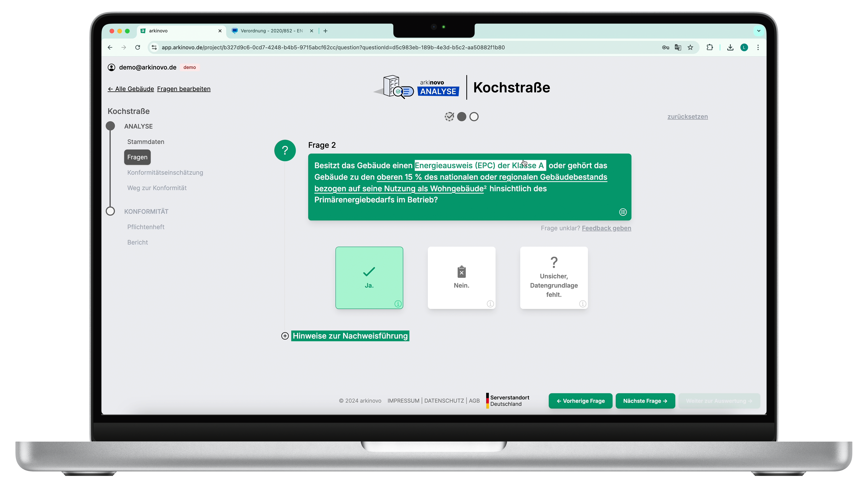Choose 'Unsicher, Datengrundlage fehlt.' option
Image resolution: width=868 pixels, height=481 pixels.
[x=554, y=278]
